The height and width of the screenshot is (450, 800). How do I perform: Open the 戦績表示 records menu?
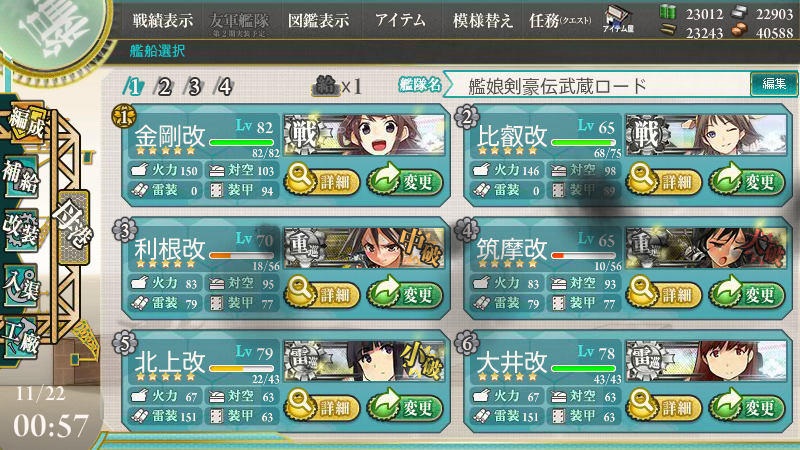coord(163,20)
